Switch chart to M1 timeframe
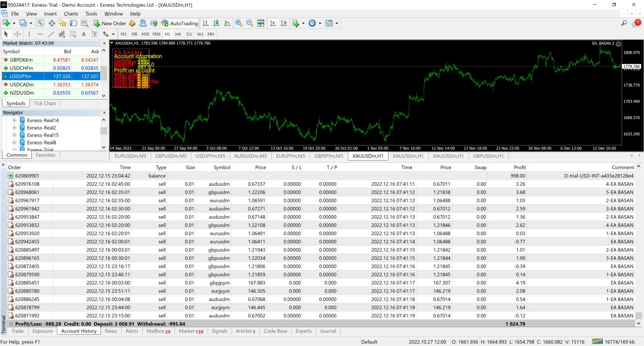644x346 pixels. [124, 34]
